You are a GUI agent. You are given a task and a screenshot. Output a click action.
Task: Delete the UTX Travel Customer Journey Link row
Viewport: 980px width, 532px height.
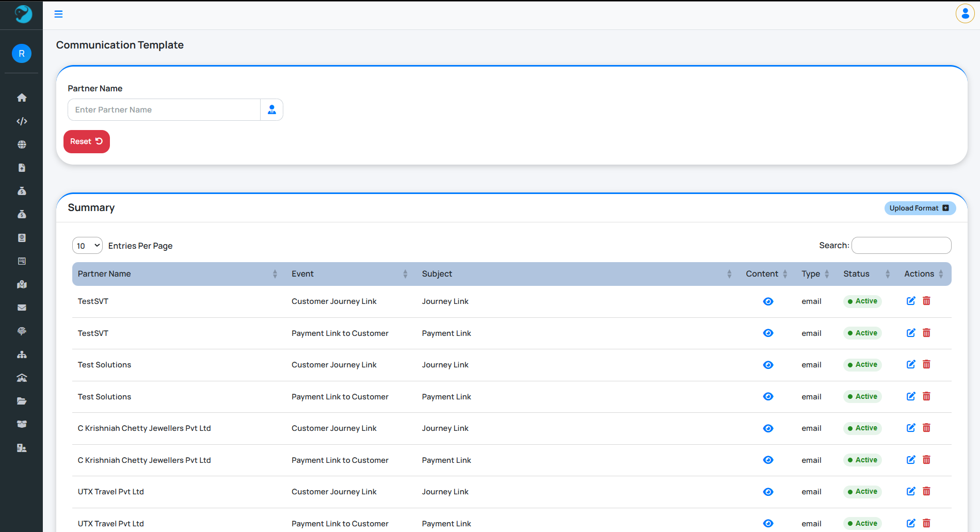[x=926, y=491]
